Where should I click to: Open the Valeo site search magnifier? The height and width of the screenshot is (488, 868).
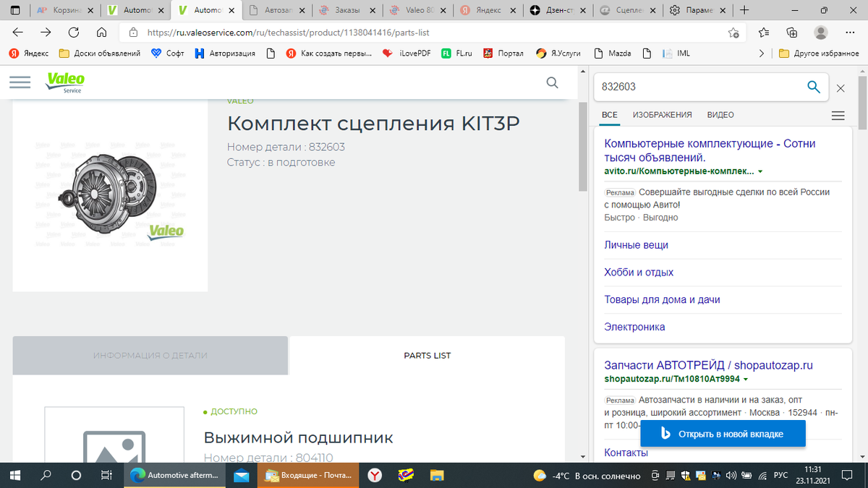pyautogui.click(x=553, y=82)
